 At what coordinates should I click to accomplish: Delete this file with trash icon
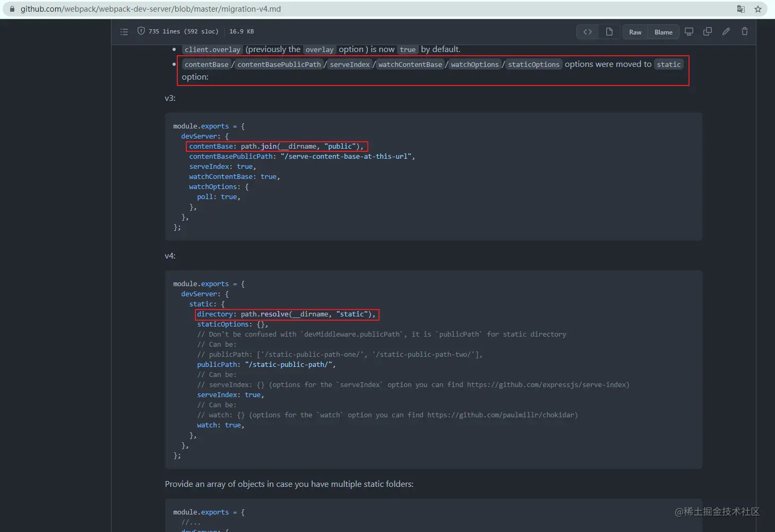pyautogui.click(x=745, y=32)
